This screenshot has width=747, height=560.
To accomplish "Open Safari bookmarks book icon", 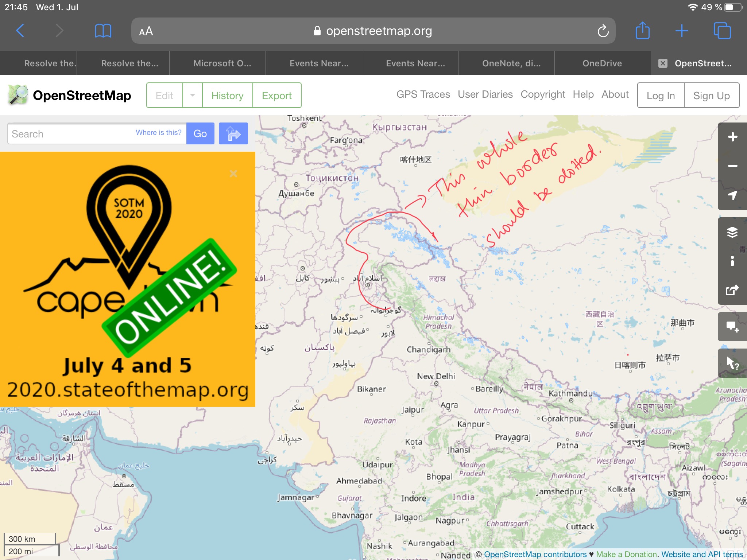I will (103, 31).
